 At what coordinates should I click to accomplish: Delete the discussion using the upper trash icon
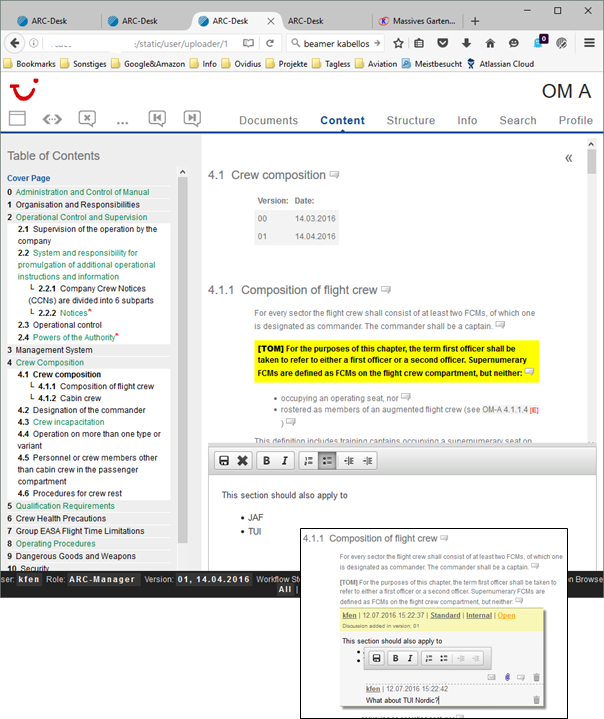(536, 677)
